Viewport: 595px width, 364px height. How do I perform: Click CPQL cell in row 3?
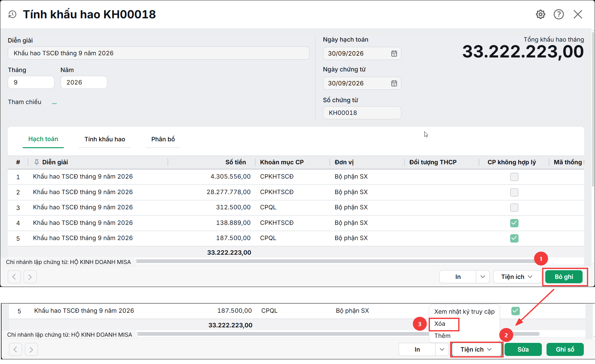(x=268, y=207)
